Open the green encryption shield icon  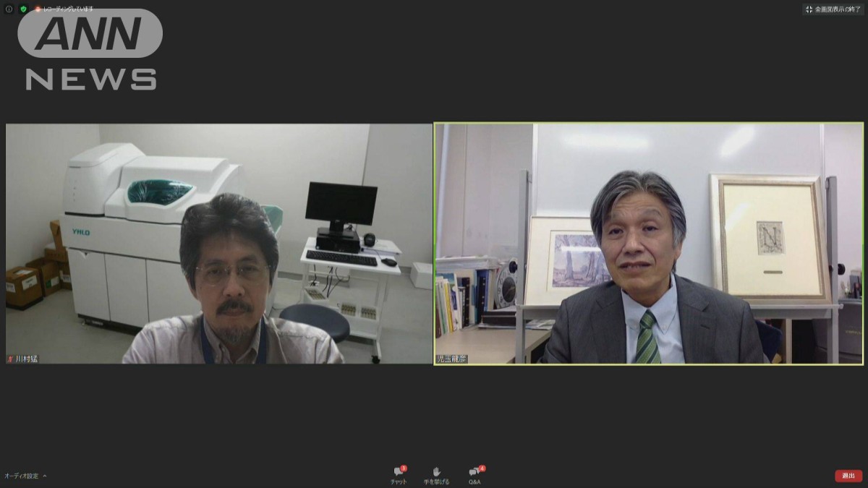[23, 9]
